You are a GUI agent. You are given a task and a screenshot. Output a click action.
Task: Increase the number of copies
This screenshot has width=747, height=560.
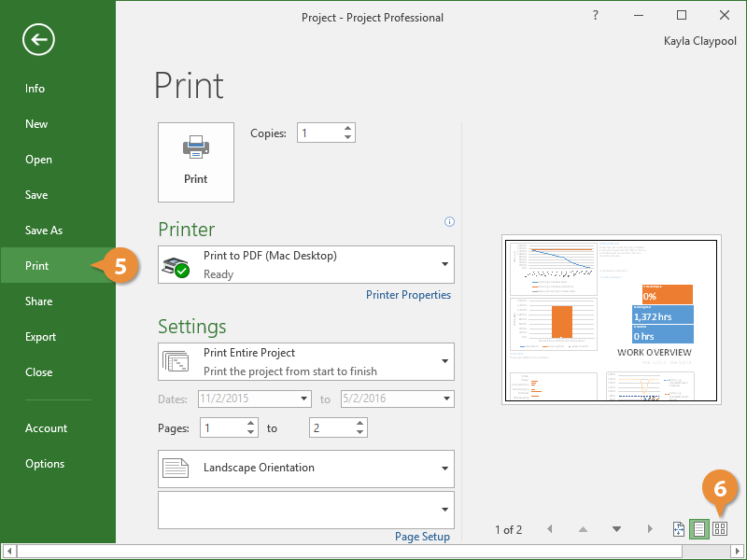coord(347,129)
